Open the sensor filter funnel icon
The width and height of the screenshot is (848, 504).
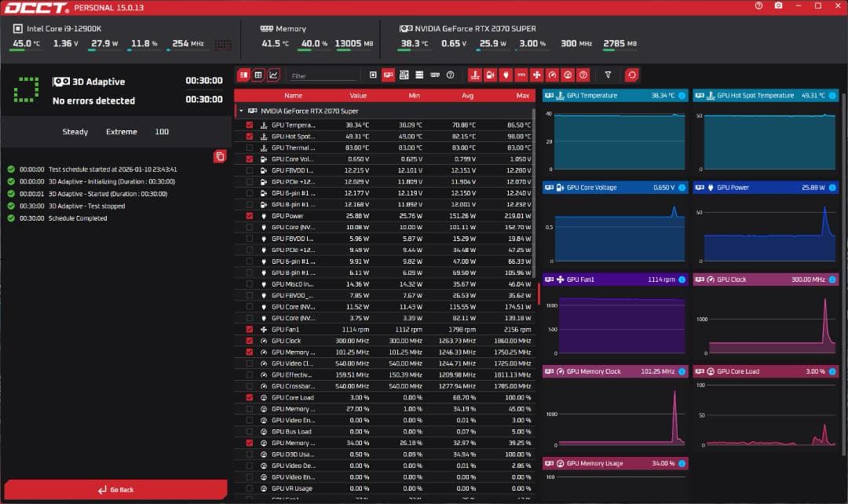click(x=608, y=75)
